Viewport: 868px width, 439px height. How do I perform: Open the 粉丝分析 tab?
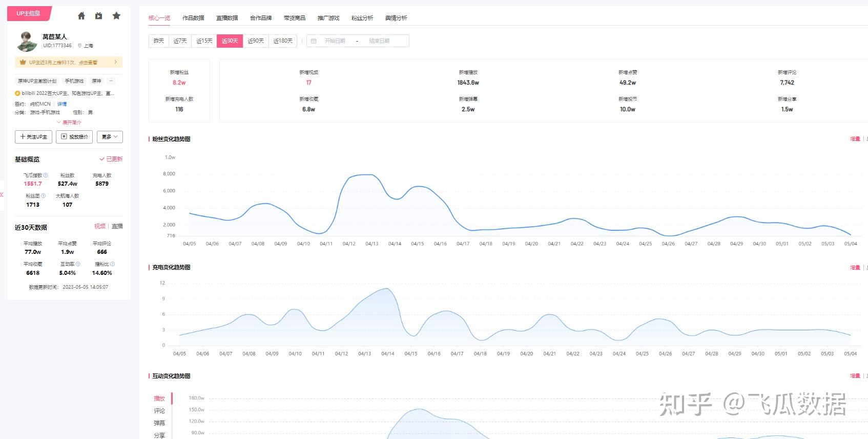click(362, 18)
